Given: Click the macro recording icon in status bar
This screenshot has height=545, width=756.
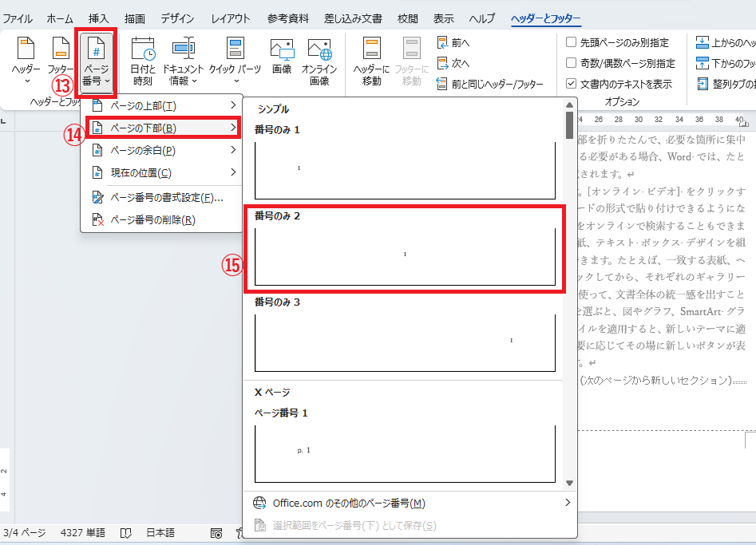Looking at the screenshot, I should [216, 533].
